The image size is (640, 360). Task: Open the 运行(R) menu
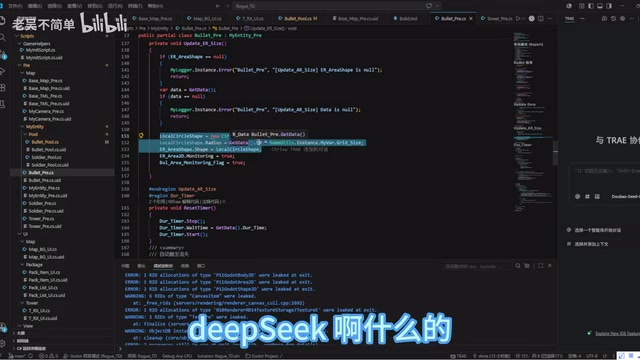point(115,6)
